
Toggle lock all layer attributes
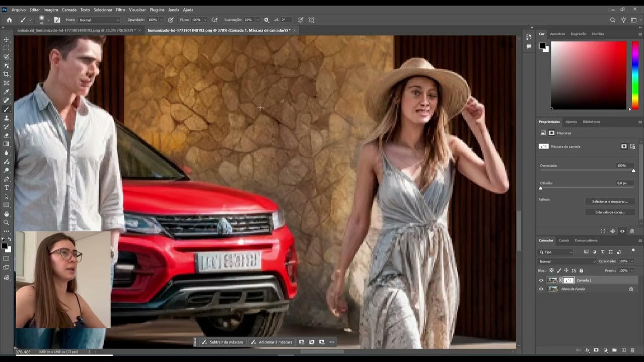581,270
